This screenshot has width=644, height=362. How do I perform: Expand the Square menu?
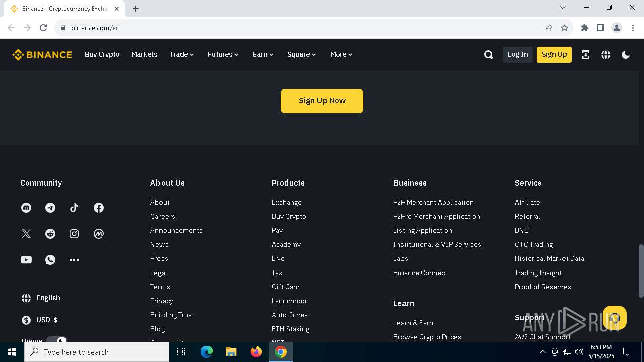[x=302, y=54]
